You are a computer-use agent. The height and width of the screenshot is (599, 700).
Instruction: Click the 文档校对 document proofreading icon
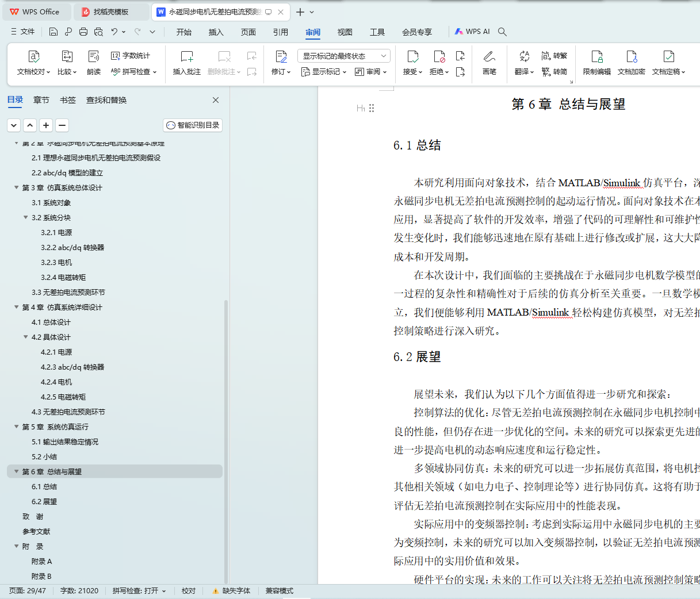pos(34,56)
